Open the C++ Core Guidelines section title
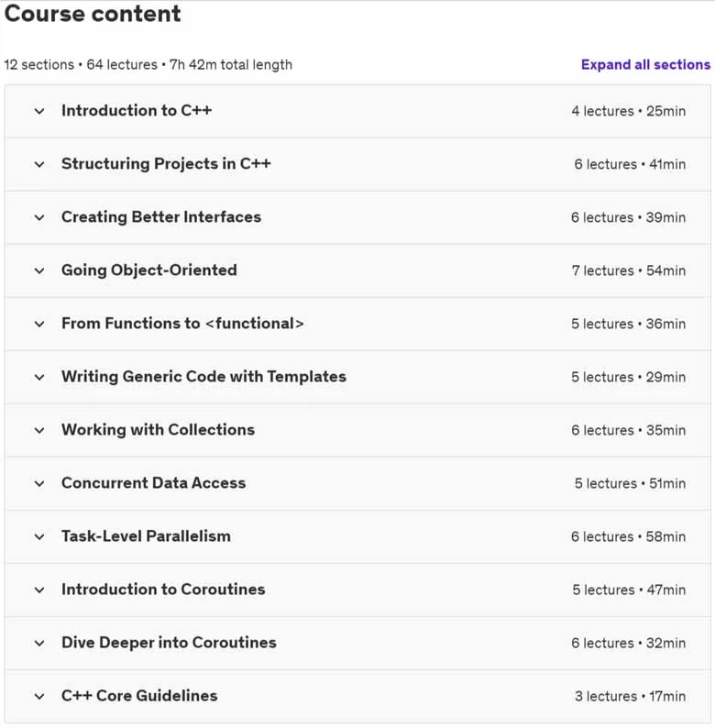Screen dimensions: 715x728 (x=139, y=696)
